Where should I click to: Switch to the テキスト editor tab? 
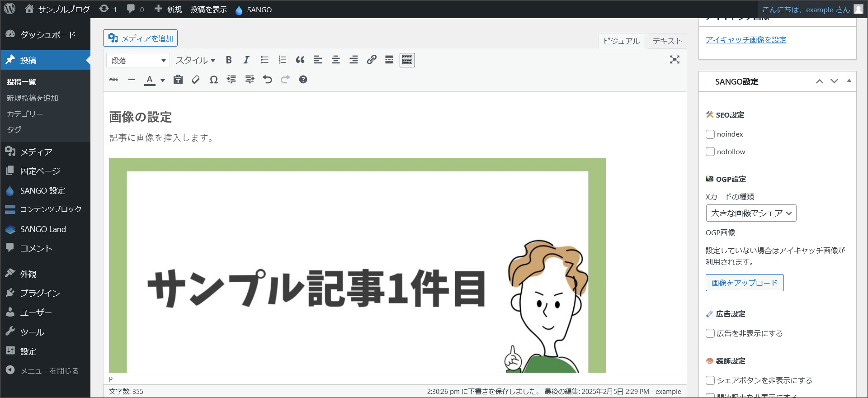[667, 41]
